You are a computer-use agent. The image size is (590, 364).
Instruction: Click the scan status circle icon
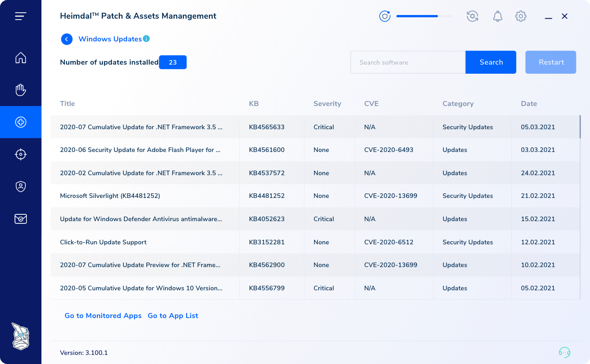(x=385, y=16)
